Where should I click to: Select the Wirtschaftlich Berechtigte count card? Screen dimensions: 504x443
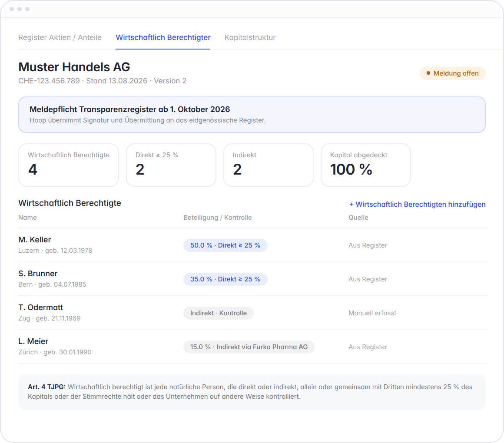(x=69, y=165)
